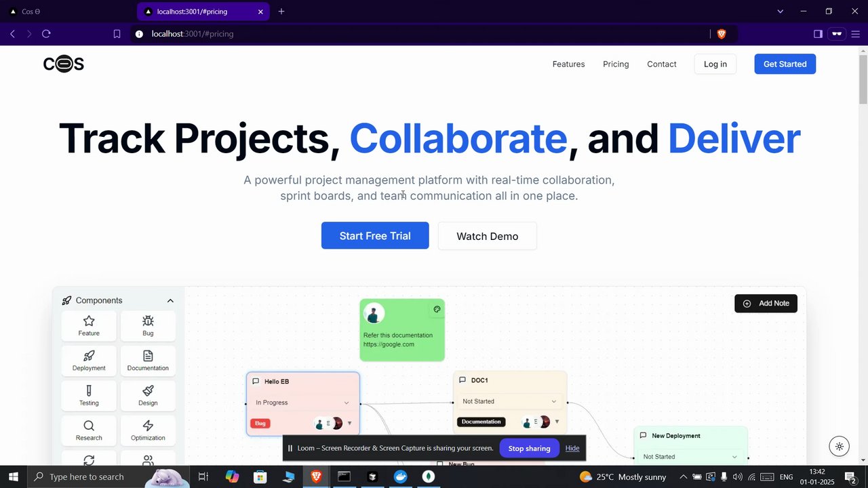Open the clock showing 13:42
The width and height of the screenshot is (868, 488).
(816, 476)
